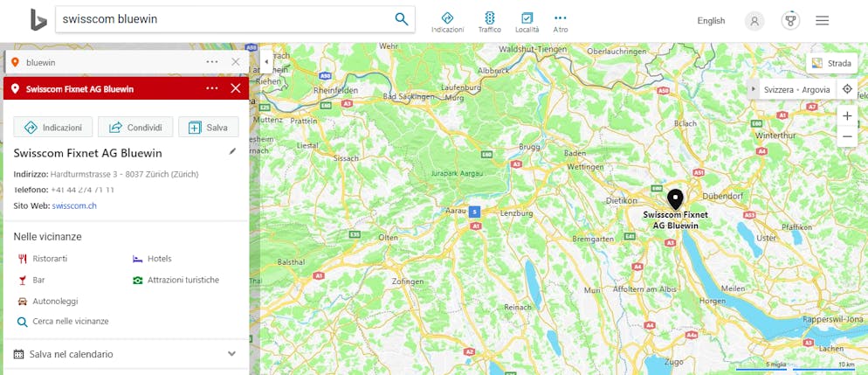This screenshot has width=868, height=375.
Task: Click the Waldshut-Tiengen label on map
Action: [x=534, y=49]
